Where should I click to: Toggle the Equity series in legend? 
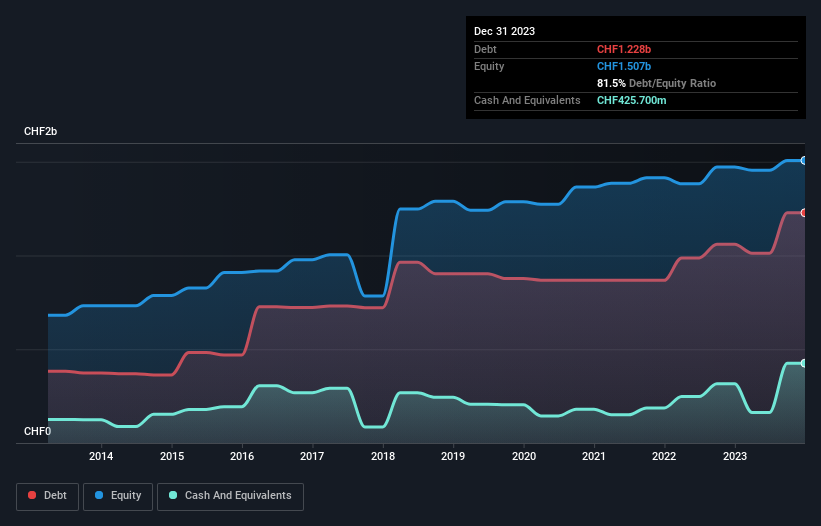click(x=118, y=495)
